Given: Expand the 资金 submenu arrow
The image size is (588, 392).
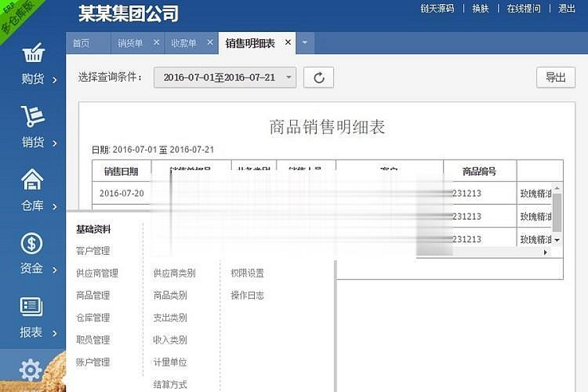Looking at the screenshot, I should pyautogui.click(x=55, y=270).
